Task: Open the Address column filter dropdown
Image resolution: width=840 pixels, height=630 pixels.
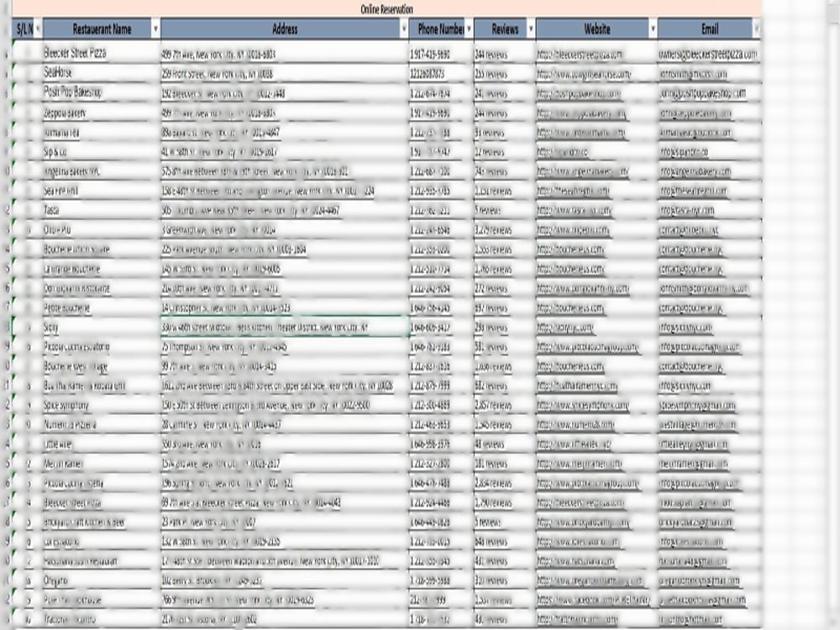Action: 404,29
